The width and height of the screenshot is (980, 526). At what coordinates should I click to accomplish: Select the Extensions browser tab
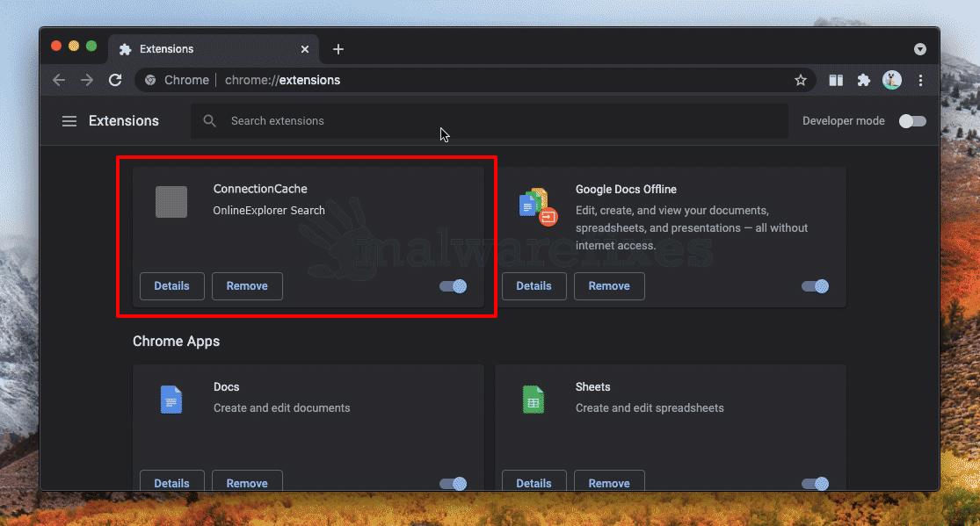pyautogui.click(x=214, y=48)
